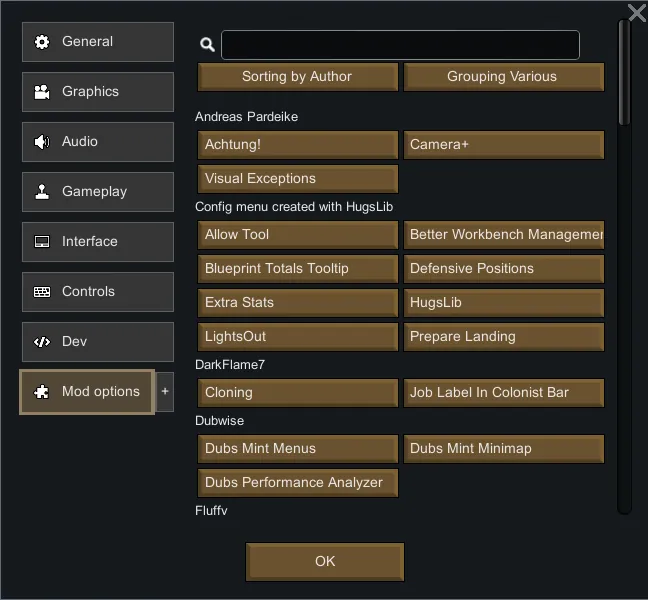Open the Controls settings tab
The width and height of the screenshot is (648, 600).
coord(97,292)
